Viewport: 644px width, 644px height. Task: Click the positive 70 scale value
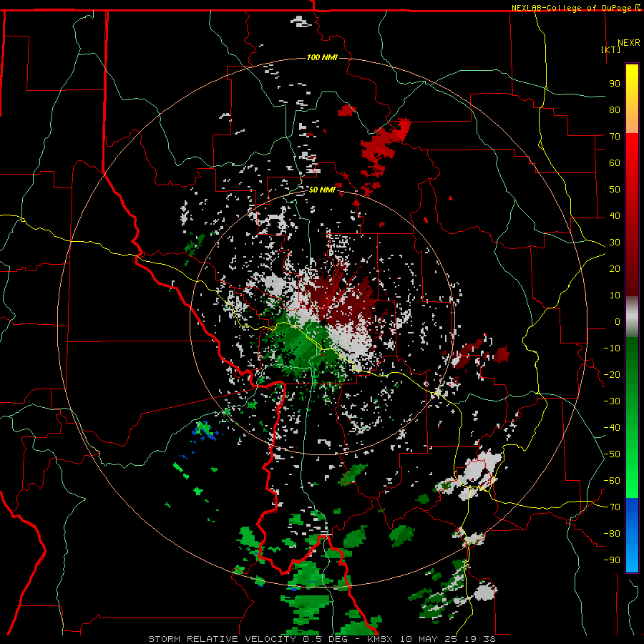[615, 137]
